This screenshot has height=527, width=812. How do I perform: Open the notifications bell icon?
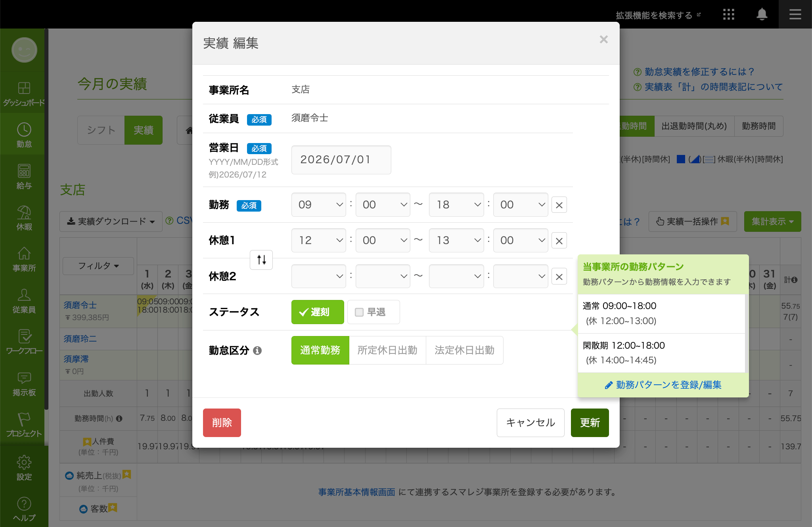pos(762,15)
